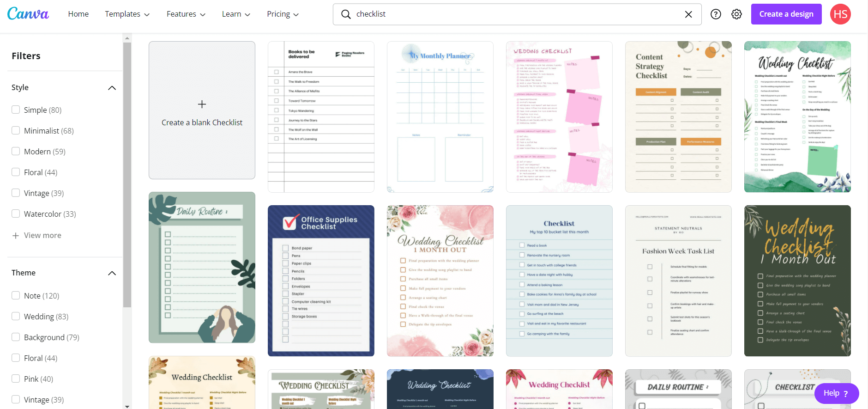Open Office Supplies Checklist template
The width and height of the screenshot is (868, 409).
pos(321,281)
